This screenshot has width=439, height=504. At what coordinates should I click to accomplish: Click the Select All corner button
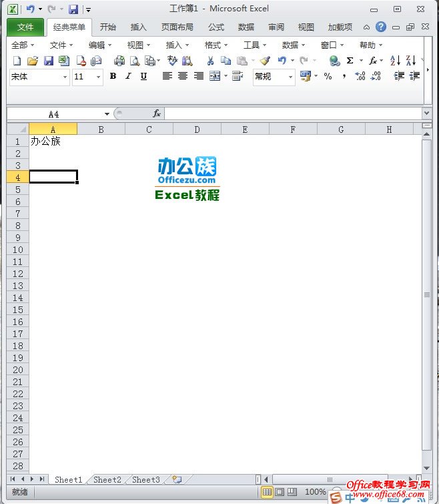click(x=18, y=130)
